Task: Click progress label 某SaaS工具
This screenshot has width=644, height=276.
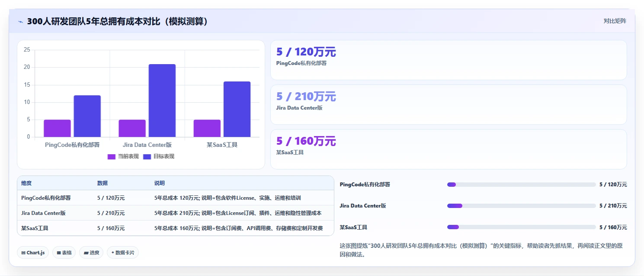Action: pos(353,227)
